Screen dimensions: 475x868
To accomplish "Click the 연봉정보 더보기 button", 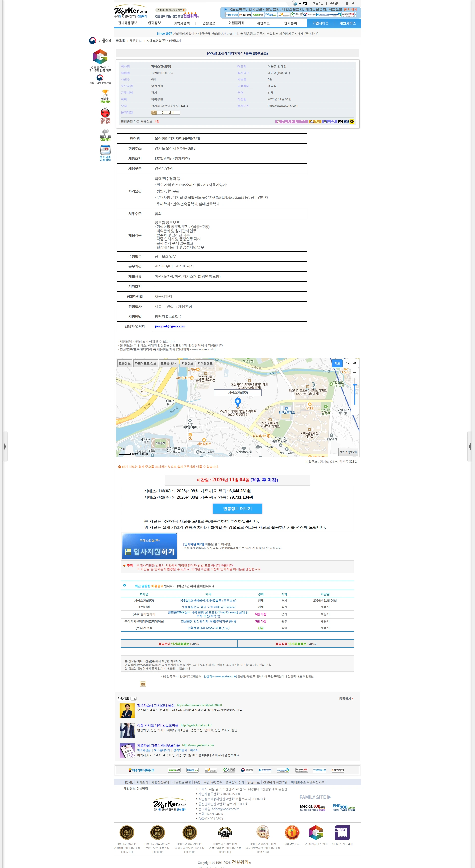I will tap(237, 508).
